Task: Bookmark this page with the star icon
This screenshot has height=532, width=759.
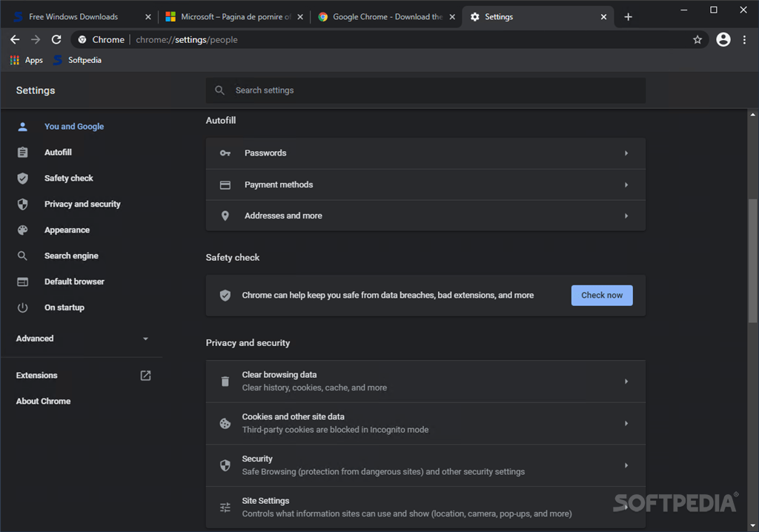Action: [x=697, y=40]
